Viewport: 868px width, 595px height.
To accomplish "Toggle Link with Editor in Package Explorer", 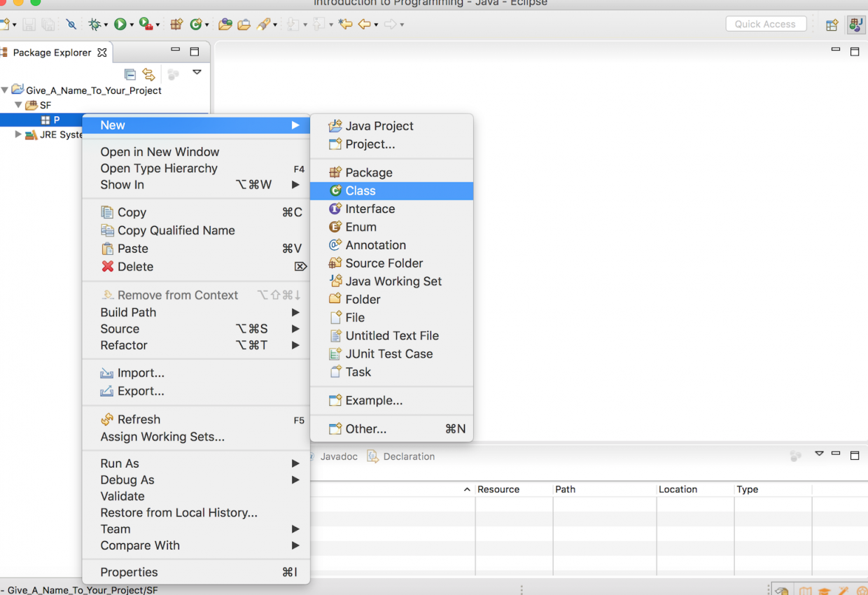I will coord(148,73).
